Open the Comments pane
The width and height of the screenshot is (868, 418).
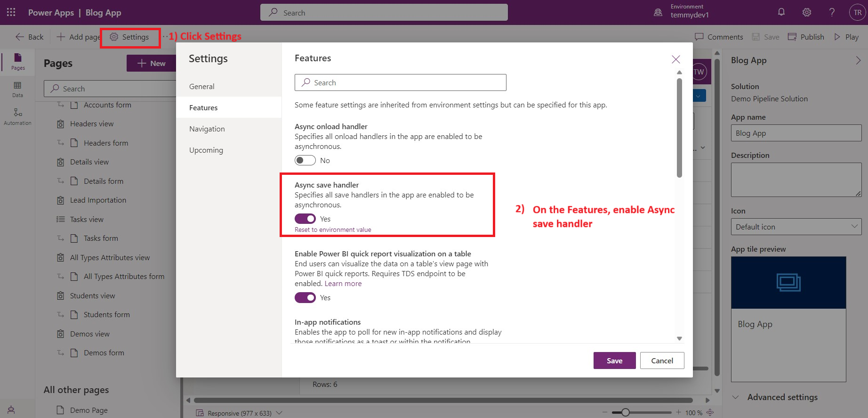[x=719, y=37]
